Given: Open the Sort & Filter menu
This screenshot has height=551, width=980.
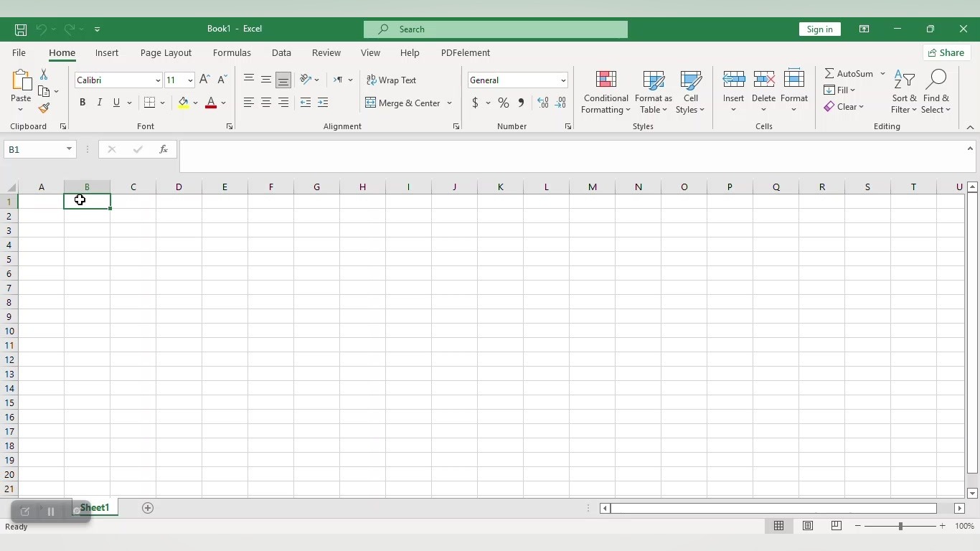Looking at the screenshot, I should click(904, 92).
